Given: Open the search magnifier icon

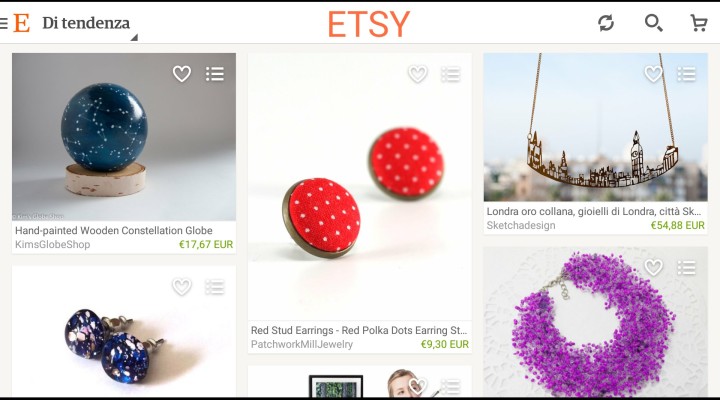Looking at the screenshot, I should (653, 23).
